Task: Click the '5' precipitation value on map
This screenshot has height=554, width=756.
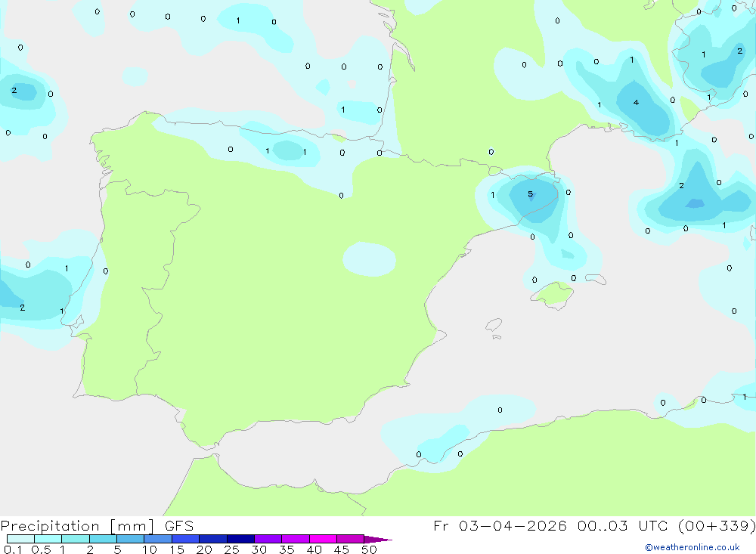Action: coord(531,193)
